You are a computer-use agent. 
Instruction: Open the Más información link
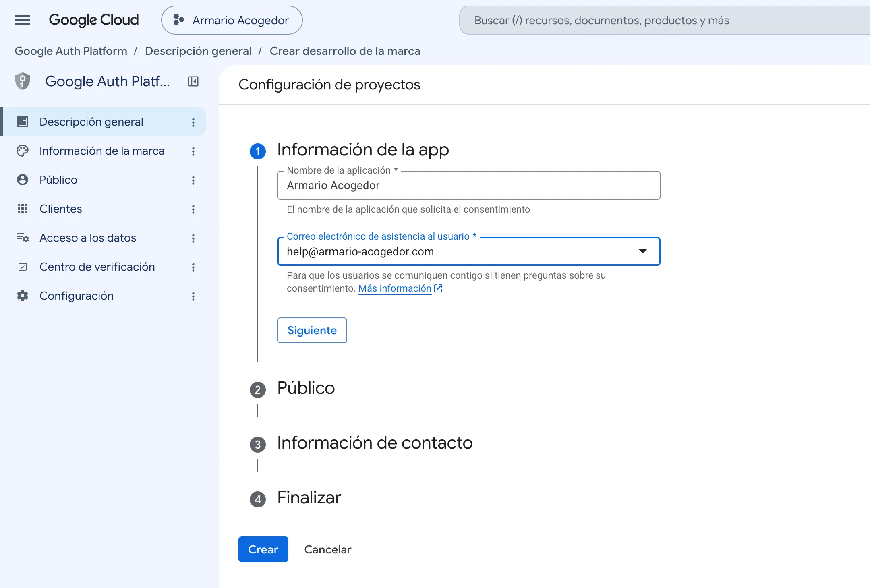click(395, 288)
